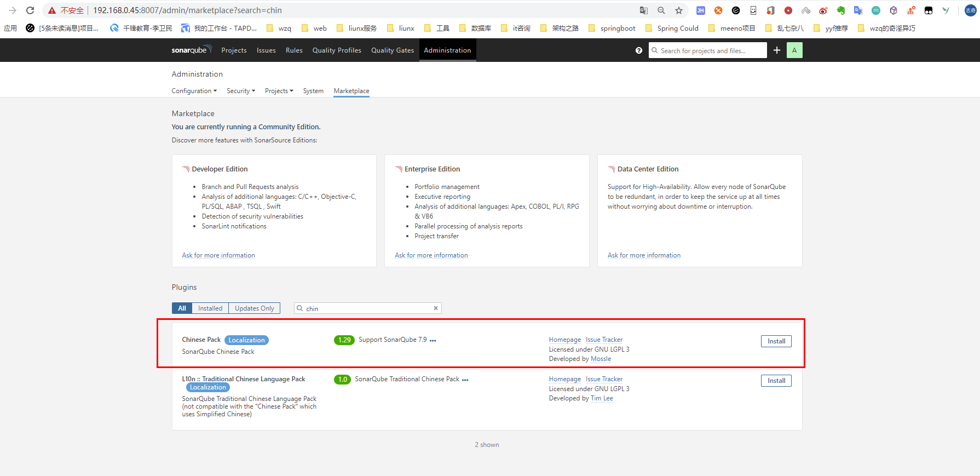Click the browser reload button
Image resolution: width=980 pixels, height=476 pixels.
tap(30, 10)
